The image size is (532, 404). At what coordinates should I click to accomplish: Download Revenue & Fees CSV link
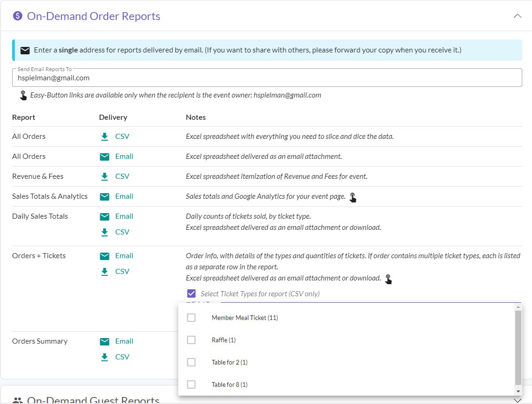point(122,176)
